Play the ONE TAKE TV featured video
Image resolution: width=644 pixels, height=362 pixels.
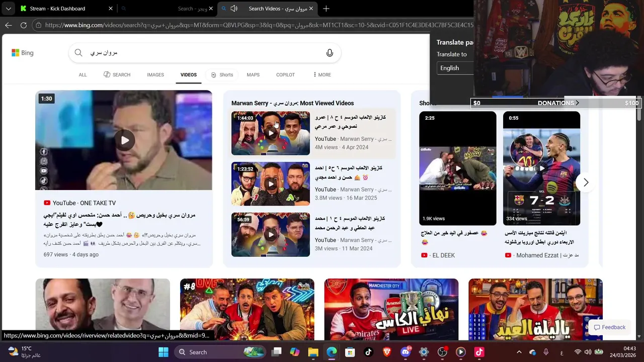click(124, 140)
